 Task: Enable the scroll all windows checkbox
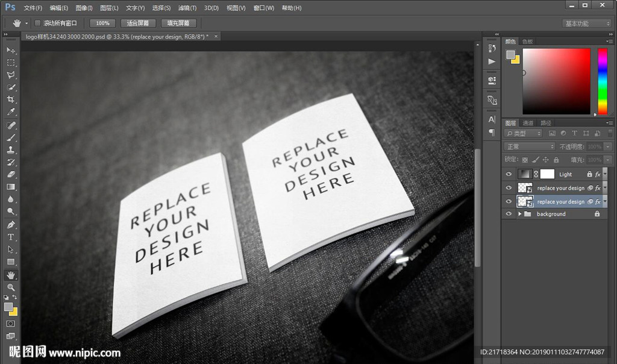(x=37, y=24)
